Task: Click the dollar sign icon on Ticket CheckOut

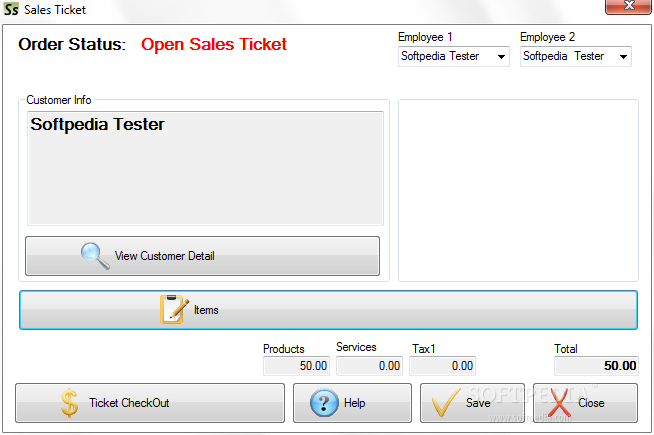Action: coord(69,403)
